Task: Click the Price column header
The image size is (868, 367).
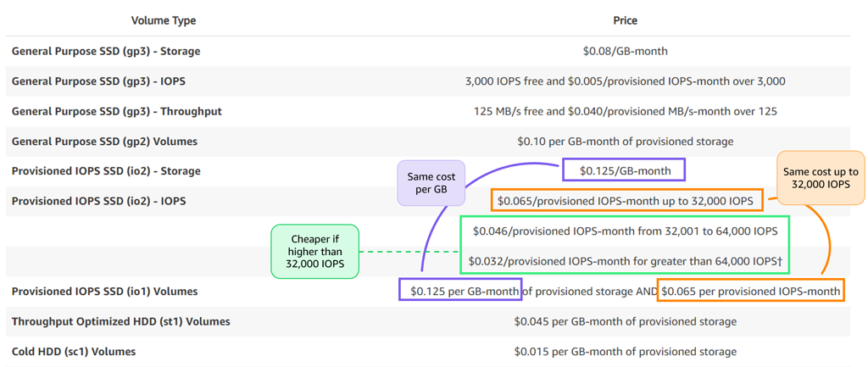Action: [625, 20]
